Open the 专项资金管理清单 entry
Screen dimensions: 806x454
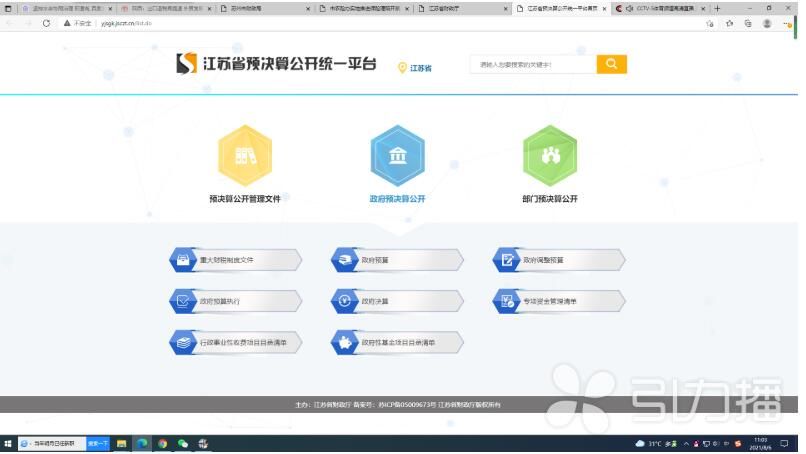tap(559, 301)
